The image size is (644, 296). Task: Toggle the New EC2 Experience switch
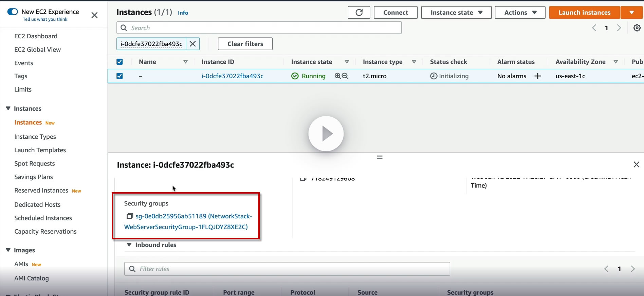coord(13,12)
